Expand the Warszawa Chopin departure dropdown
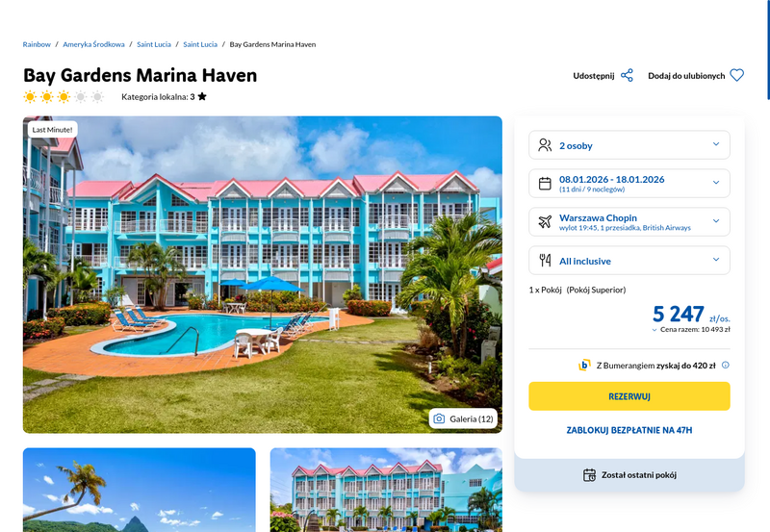The width and height of the screenshot is (770, 532). coord(629,222)
